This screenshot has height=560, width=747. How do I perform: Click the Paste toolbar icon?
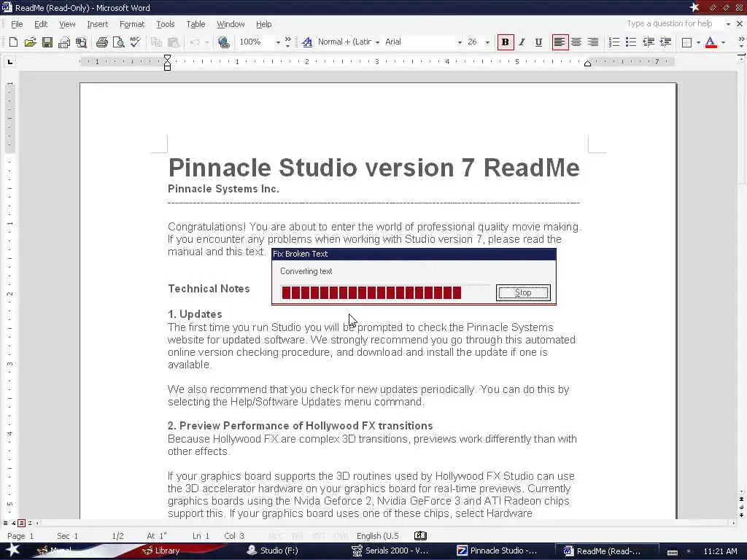coord(174,42)
